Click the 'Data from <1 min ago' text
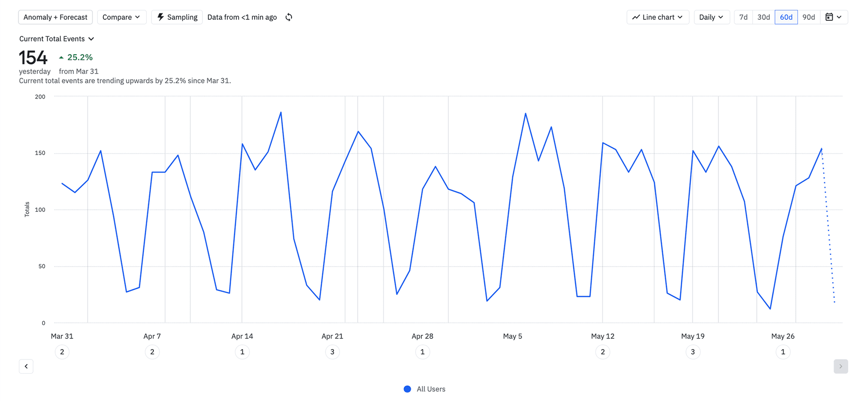Image resolution: width=868 pixels, height=401 pixels. click(242, 17)
